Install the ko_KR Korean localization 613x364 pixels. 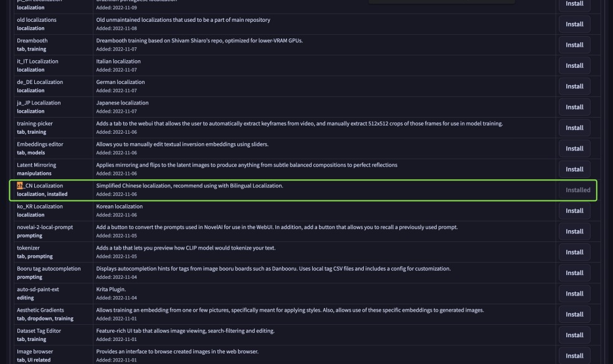[x=574, y=211]
